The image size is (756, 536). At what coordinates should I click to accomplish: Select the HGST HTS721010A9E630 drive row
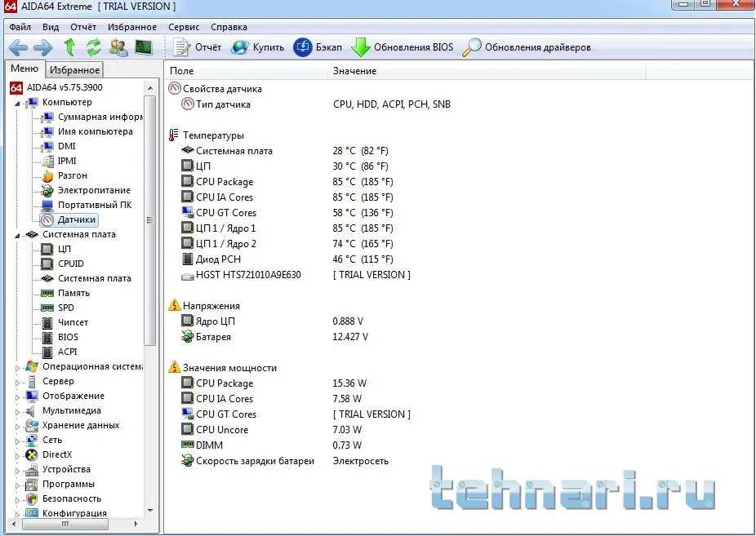click(x=296, y=274)
